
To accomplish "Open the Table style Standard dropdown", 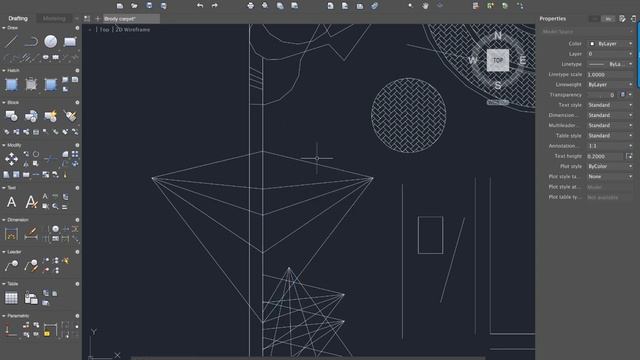I will pyautogui.click(x=610, y=136).
